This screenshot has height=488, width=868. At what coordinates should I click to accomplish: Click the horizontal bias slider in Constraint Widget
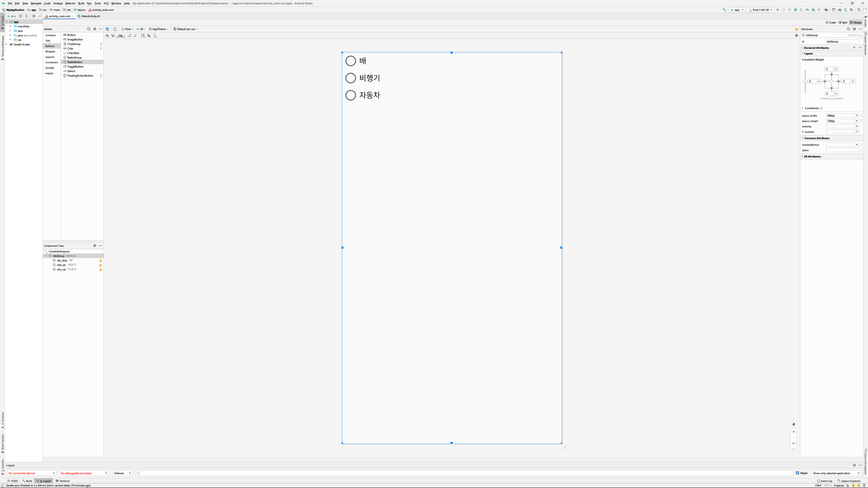pos(831,99)
